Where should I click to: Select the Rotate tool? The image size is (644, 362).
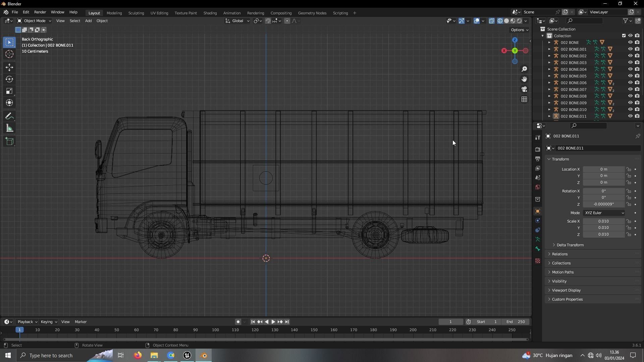[9, 79]
